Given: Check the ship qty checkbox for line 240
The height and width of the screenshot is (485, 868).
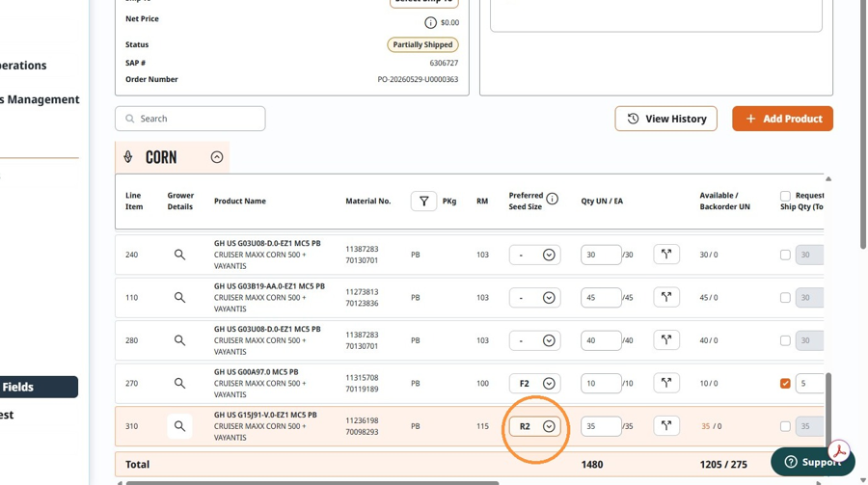Looking at the screenshot, I should point(785,255).
